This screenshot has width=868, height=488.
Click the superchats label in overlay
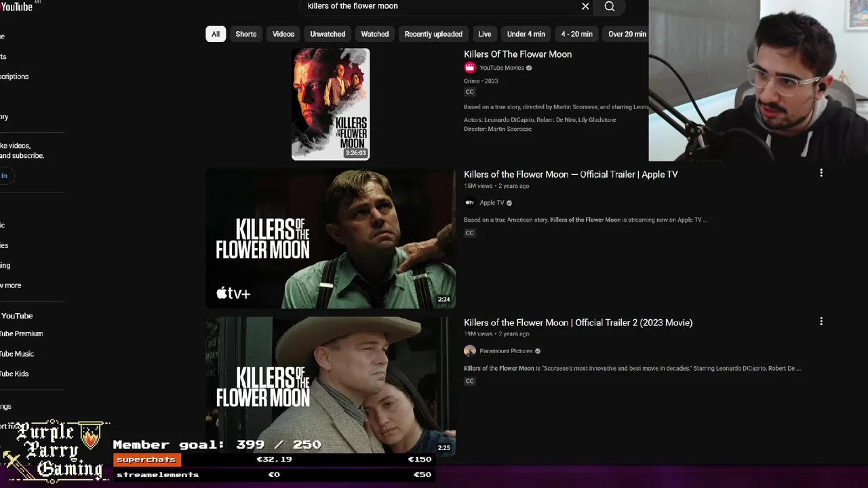click(146, 460)
